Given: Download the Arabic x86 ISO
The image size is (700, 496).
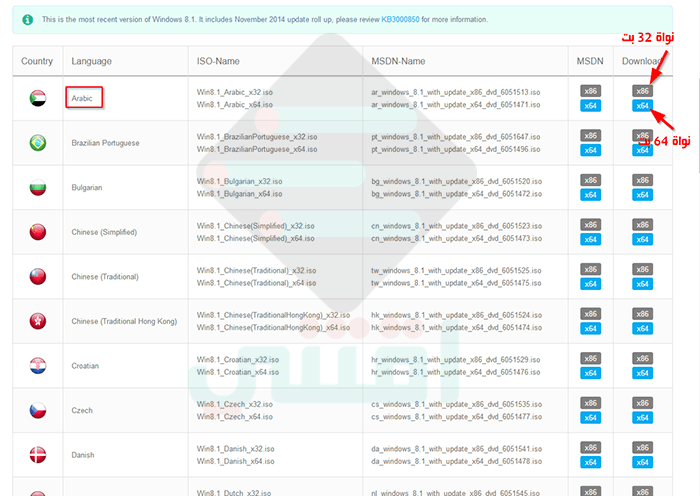Looking at the screenshot, I should [x=642, y=91].
